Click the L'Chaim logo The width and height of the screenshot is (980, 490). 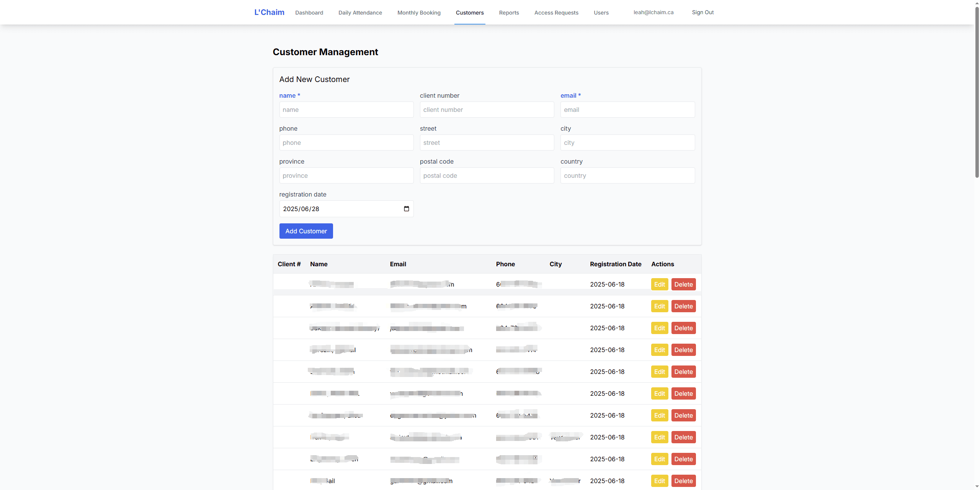pos(269,12)
